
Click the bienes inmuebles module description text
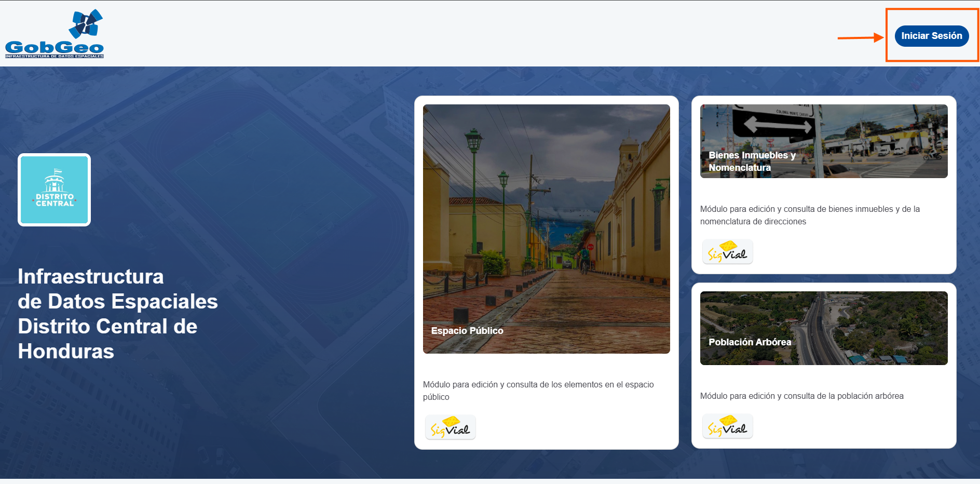809,215
